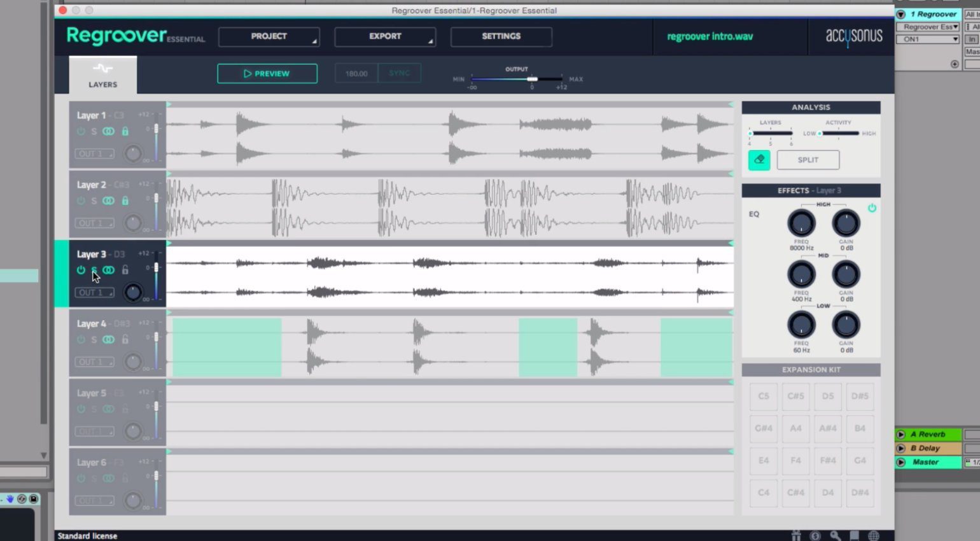Click the Layer 4 pan knob

[x=132, y=362]
